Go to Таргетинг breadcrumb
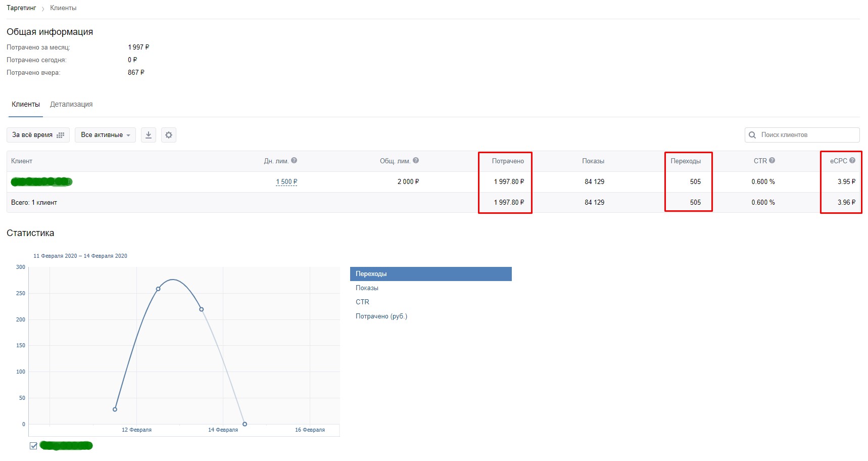The width and height of the screenshot is (868, 461). click(21, 8)
